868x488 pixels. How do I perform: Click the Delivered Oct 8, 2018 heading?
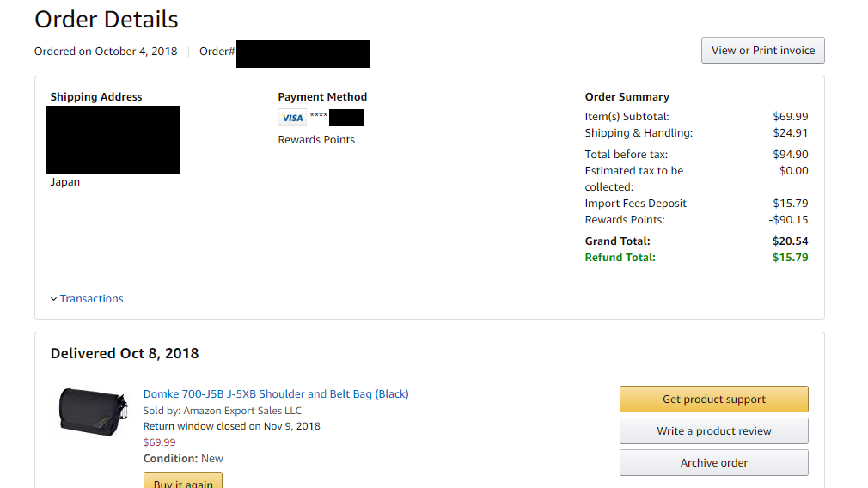[x=125, y=353]
